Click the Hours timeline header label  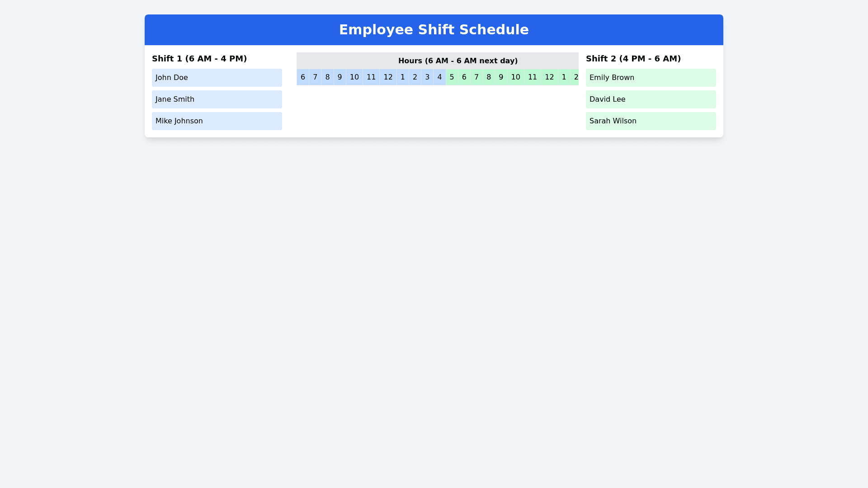(458, 61)
